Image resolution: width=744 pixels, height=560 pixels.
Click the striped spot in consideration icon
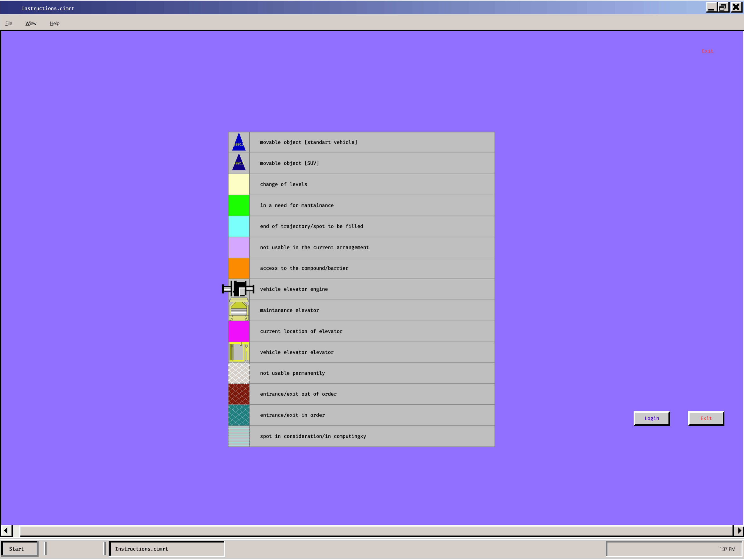(x=239, y=436)
